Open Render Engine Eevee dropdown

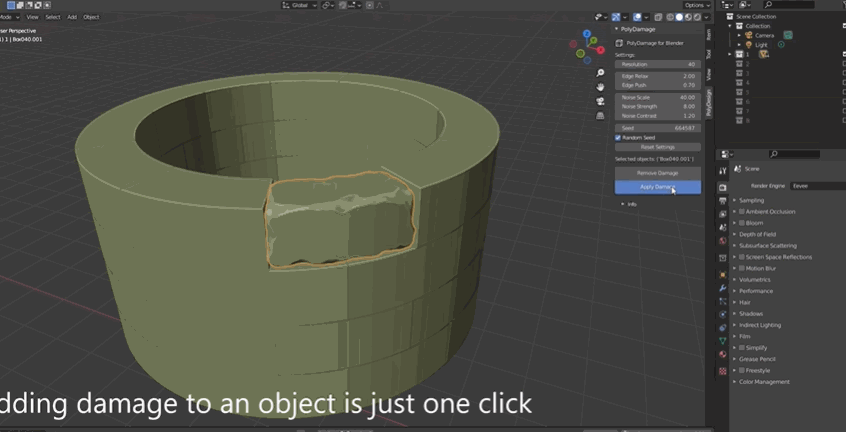click(x=818, y=186)
